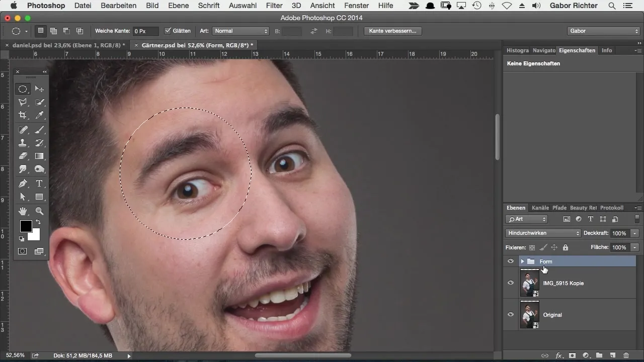This screenshot has height=362, width=644.
Task: Select the Hand tool
Action: click(23, 211)
